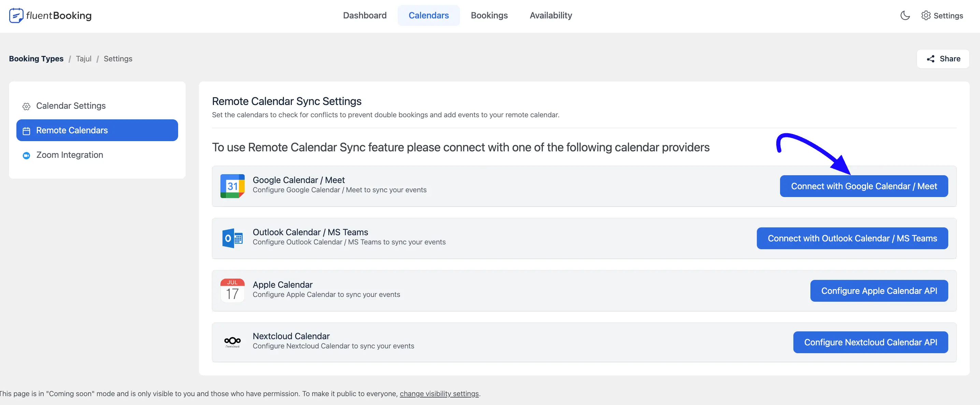Click the Settings breadcrumb text
Viewport: 980px width, 405px height.
pos(118,59)
